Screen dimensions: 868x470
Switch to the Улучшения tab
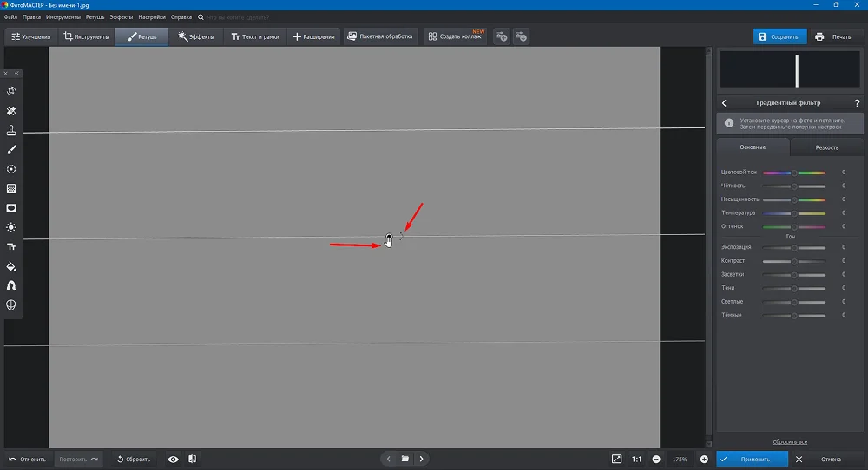click(x=31, y=36)
